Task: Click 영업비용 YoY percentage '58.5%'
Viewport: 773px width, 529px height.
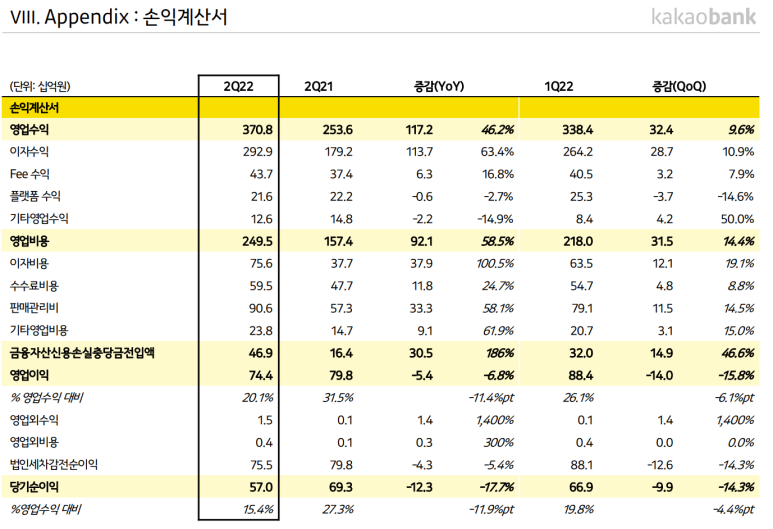Action: (497, 242)
